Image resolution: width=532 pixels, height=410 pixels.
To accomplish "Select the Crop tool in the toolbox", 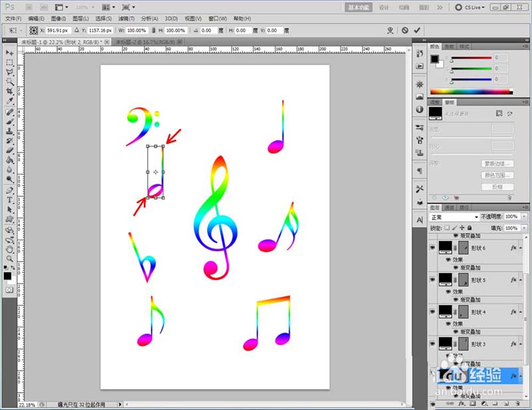I will pos(10,91).
